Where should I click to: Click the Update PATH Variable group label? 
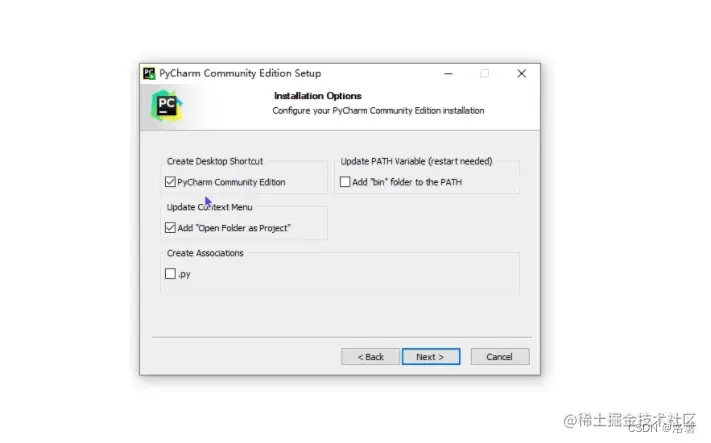click(x=416, y=161)
